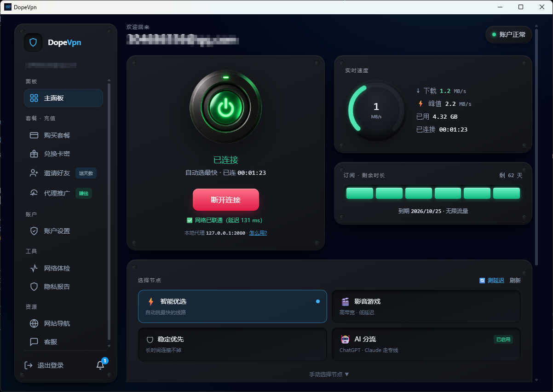
Task: Open 主面板 in the sidebar
Action: [x=63, y=98]
